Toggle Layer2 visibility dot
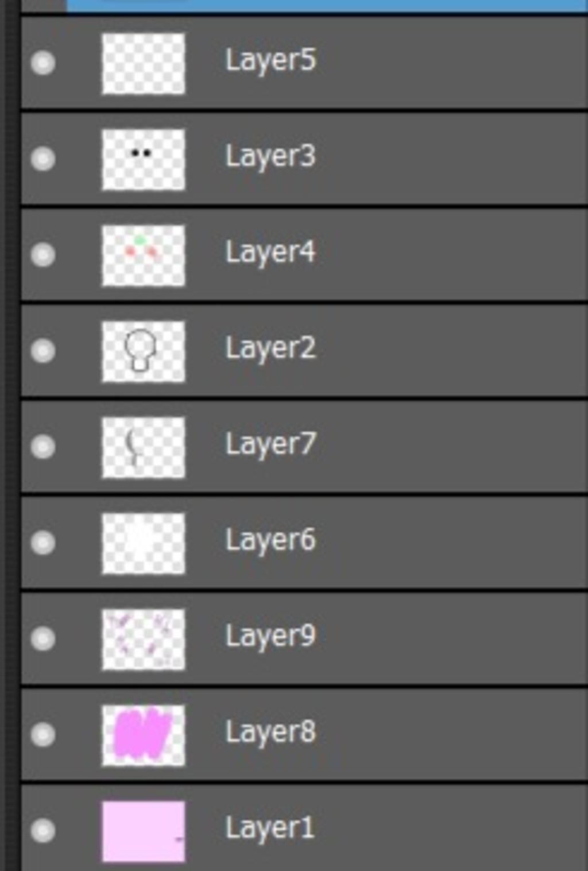Image resolution: width=588 pixels, height=871 pixels. click(43, 350)
